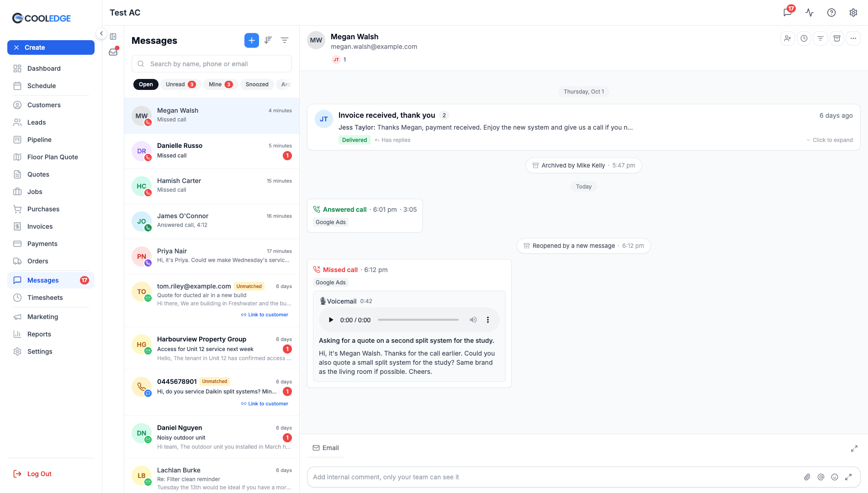Click the Create button

(x=51, y=47)
